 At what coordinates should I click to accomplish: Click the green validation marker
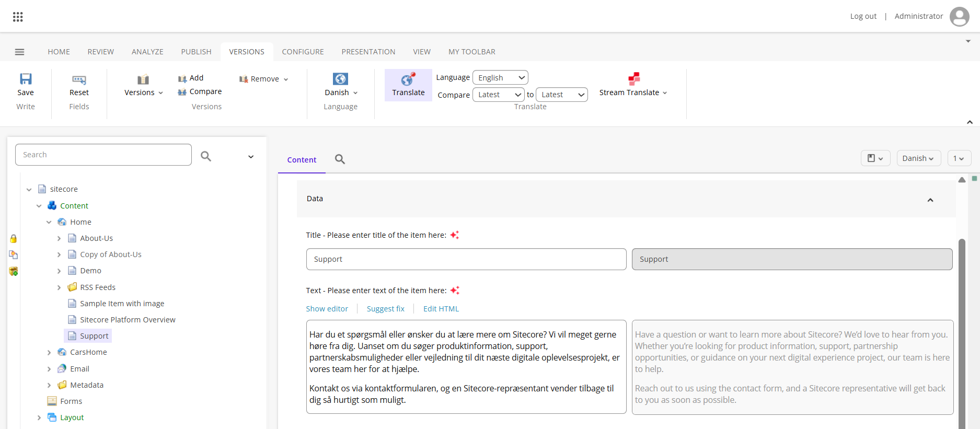[974, 179]
